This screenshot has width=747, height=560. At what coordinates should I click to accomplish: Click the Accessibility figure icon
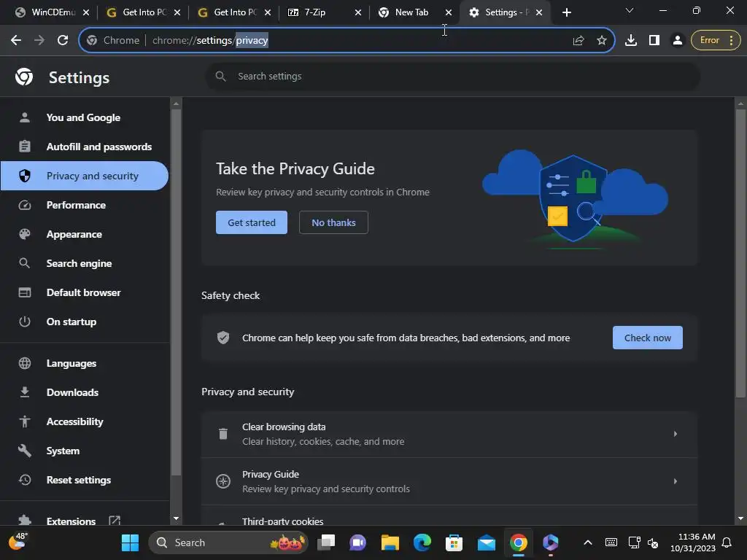[x=25, y=421]
